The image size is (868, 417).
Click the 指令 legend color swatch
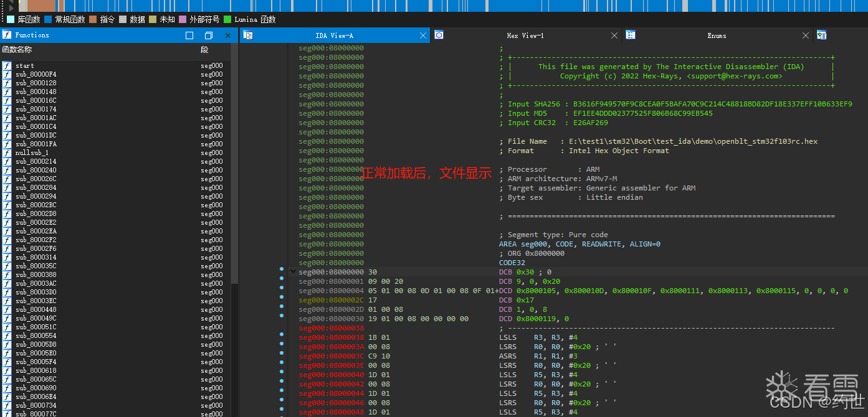tap(93, 19)
